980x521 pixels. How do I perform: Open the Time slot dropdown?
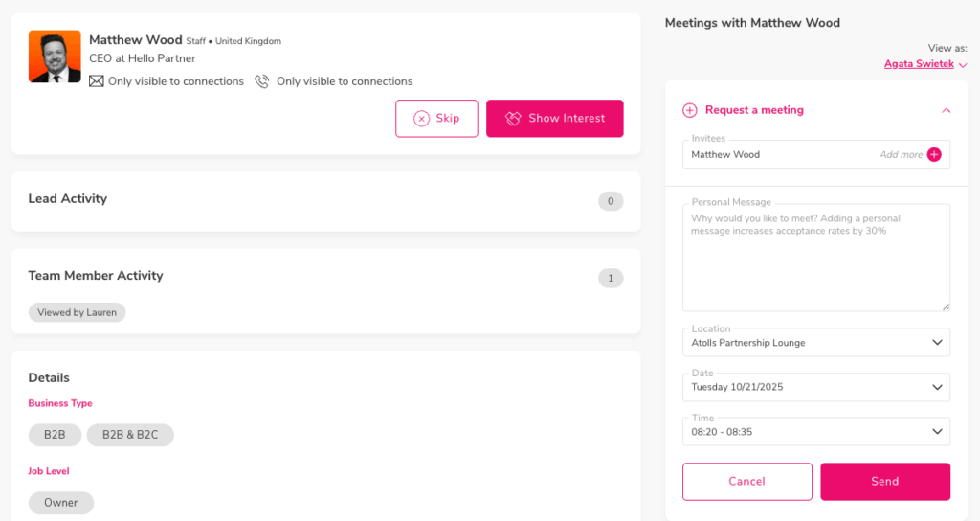point(815,432)
